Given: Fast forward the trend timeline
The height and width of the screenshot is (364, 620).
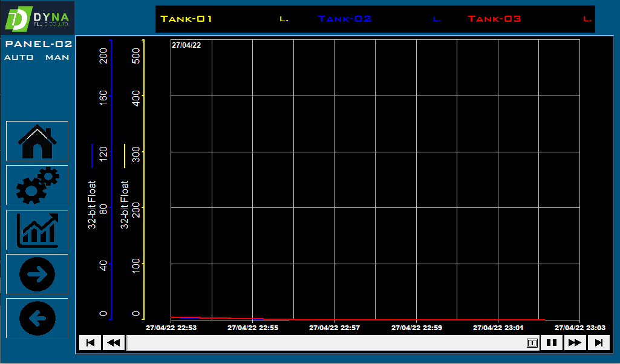Looking at the screenshot, I should (575, 343).
